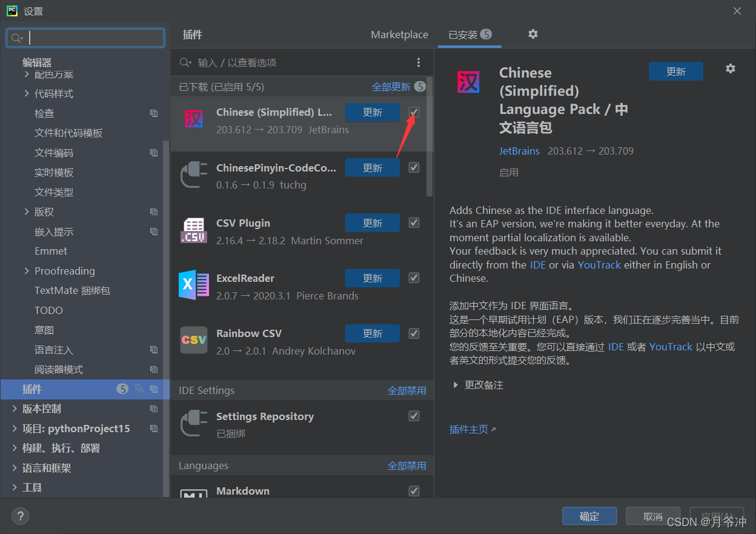Image resolution: width=756 pixels, height=534 pixels.
Task: Uncheck the ChinesePinyin-CodeCompletion plugin checkbox
Action: pyautogui.click(x=414, y=167)
